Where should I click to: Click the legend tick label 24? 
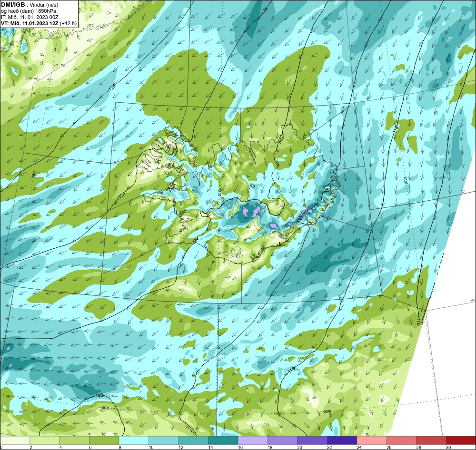(x=359, y=447)
